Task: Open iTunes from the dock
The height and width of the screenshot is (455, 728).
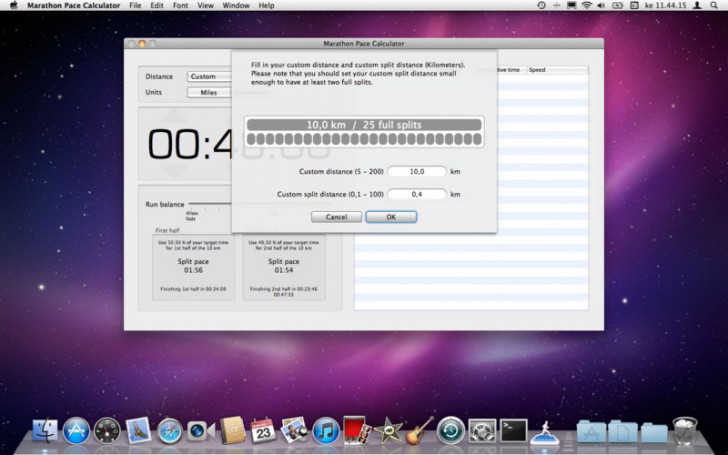Action: pos(326,431)
